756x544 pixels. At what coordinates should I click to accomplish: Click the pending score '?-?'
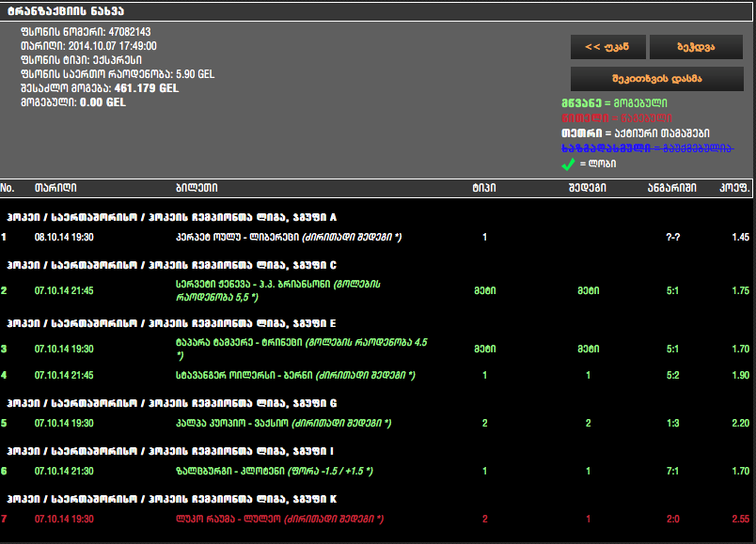673,237
